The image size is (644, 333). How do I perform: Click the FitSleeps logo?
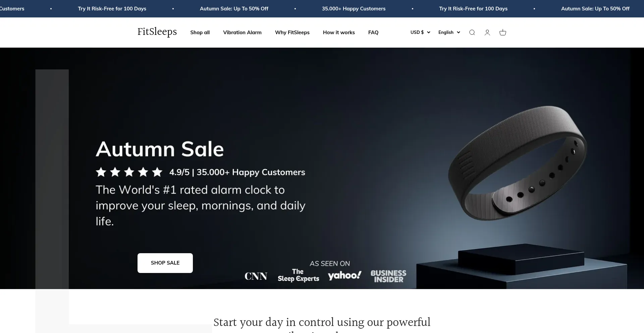pos(157,32)
